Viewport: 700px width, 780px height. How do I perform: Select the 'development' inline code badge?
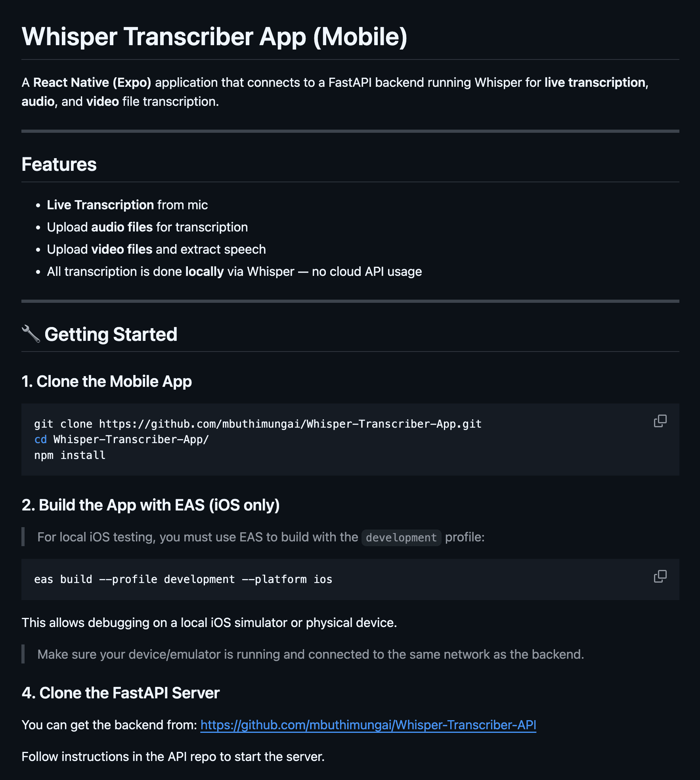(401, 537)
